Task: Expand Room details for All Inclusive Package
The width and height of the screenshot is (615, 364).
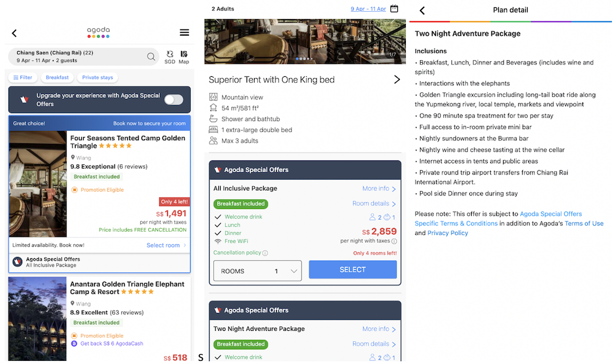Action: coord(374,204)
